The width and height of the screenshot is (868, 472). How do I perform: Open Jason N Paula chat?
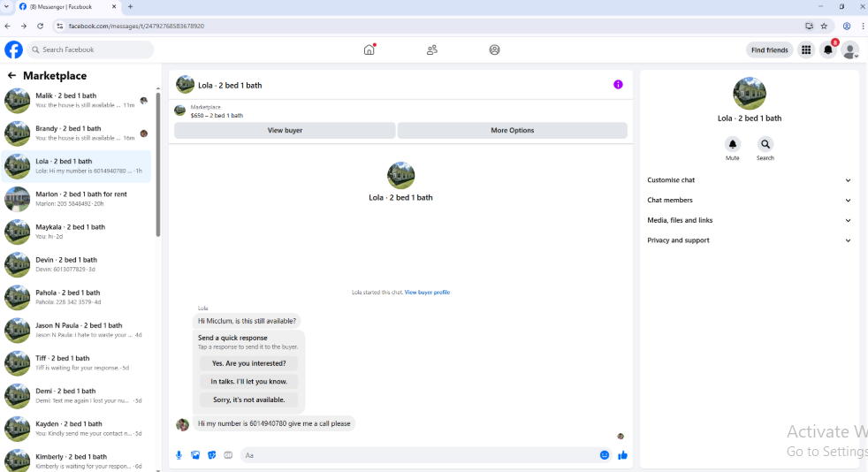coord(76,331)
